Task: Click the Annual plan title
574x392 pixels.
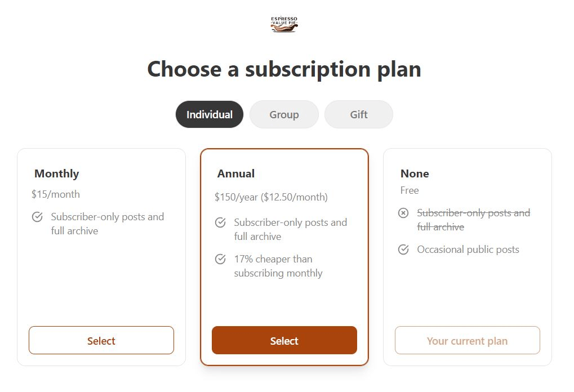Action: point(236,173)
